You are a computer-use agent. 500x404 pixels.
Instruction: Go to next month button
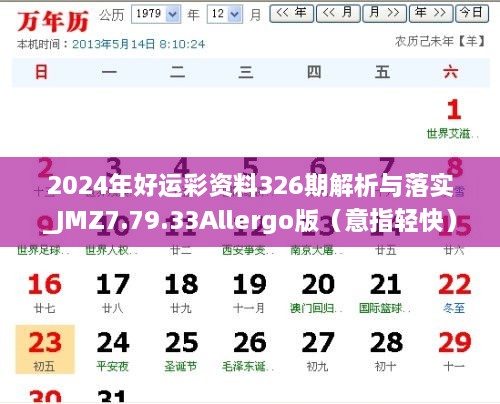(x=384, y=13)
